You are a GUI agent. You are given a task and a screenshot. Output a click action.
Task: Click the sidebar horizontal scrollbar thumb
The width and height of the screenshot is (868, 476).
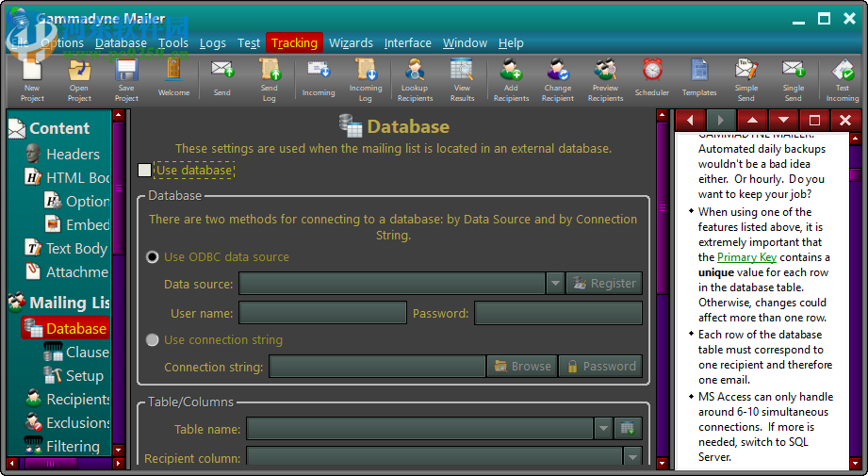click(51, 463)
